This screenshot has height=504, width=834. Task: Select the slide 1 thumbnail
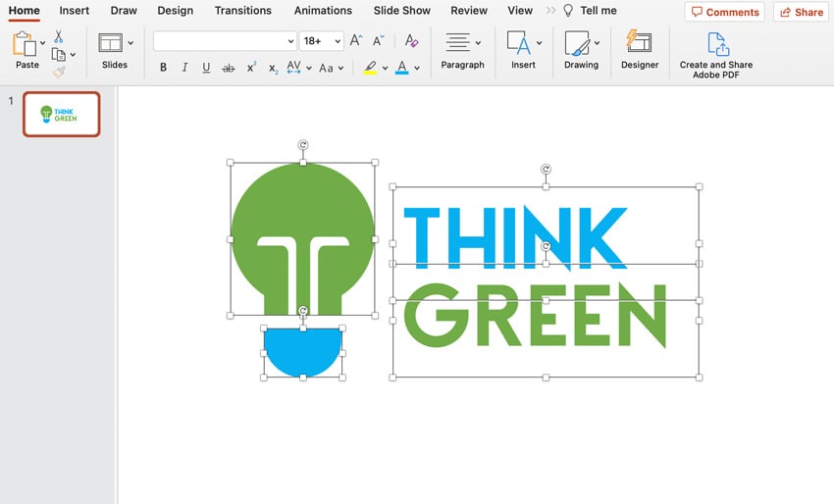(61, 115)
